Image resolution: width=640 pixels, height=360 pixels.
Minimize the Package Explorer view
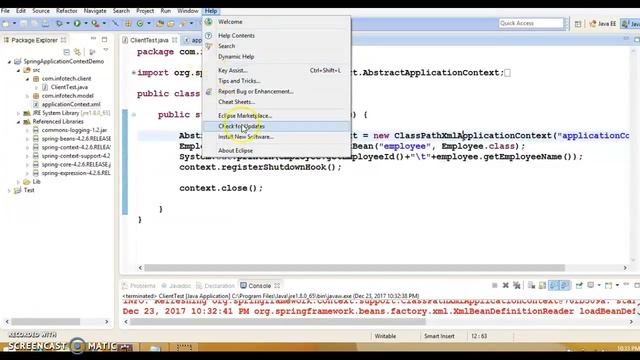coord(93,38)
